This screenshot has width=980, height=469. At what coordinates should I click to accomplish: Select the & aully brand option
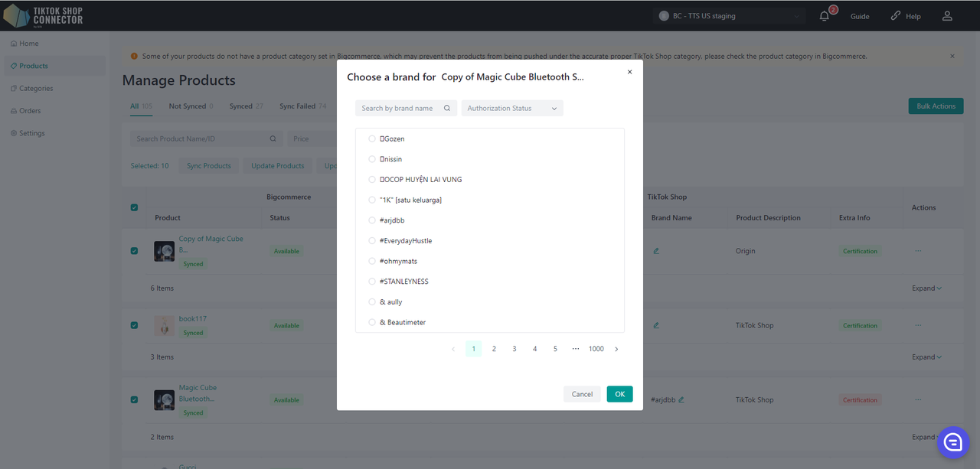click(x=372, y=302)
